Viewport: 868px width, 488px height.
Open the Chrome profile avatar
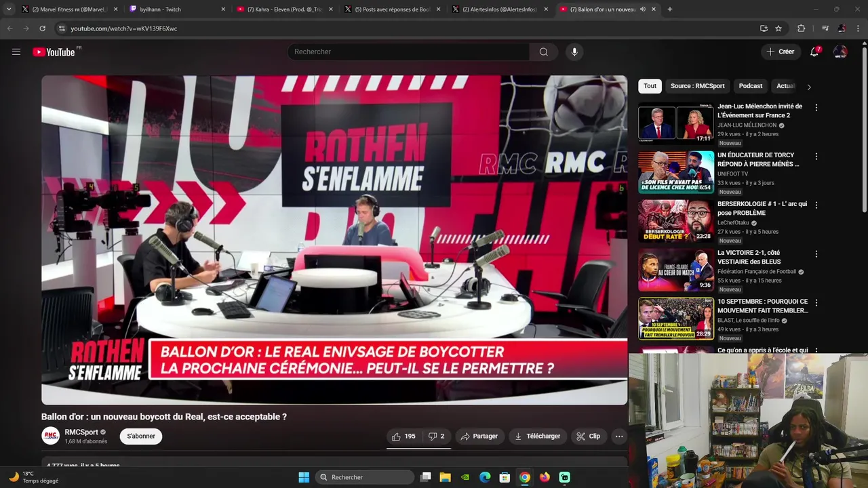pos(842,28)
